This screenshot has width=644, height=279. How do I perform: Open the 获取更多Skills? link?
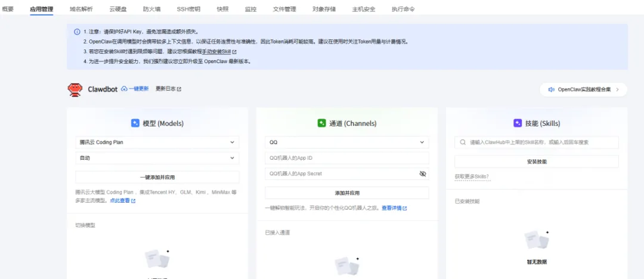472,176
